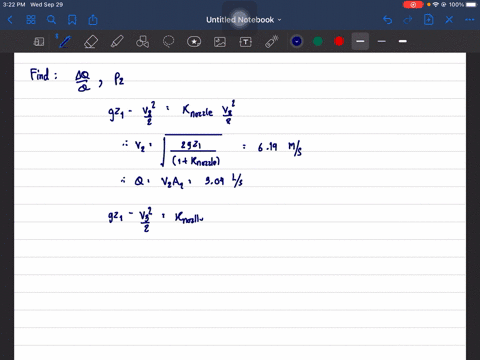Tap the 'Wed Sep 29' date in status bar
The height and width of the screenshot is (360, 480).
(x=46, y=5)
